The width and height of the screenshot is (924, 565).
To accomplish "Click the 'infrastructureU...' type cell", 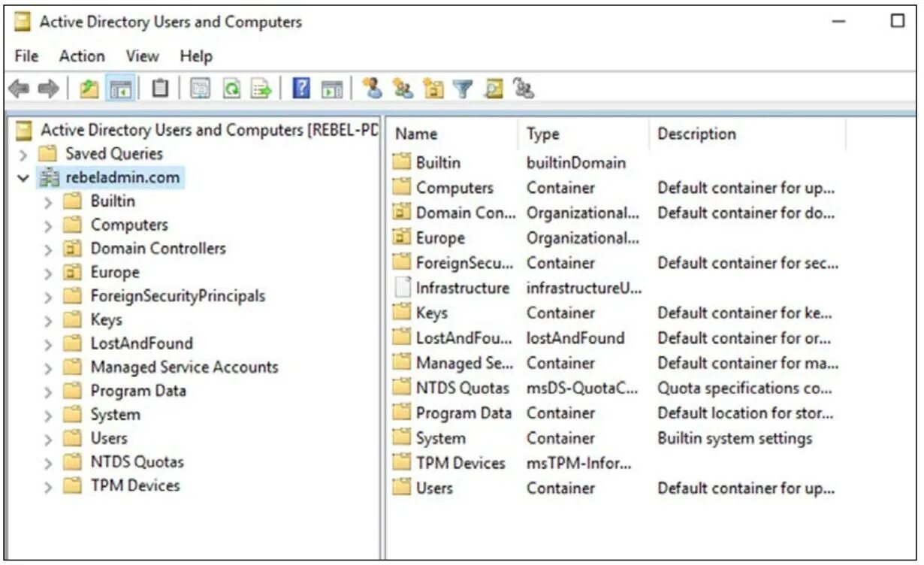I will point(584,288).
